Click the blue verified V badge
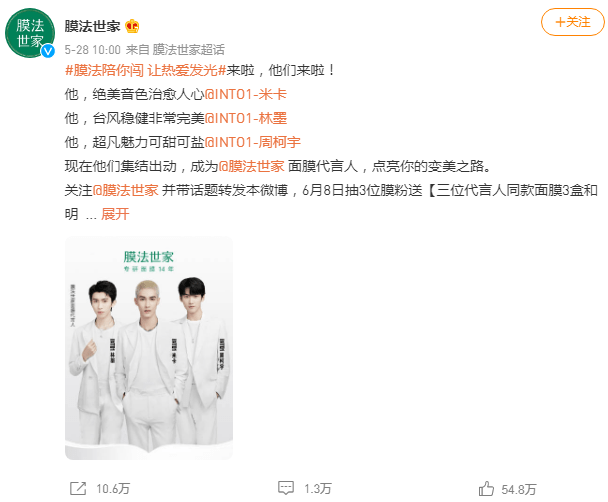This screenshot has width=608, height=502. click(x=48, y=51)
